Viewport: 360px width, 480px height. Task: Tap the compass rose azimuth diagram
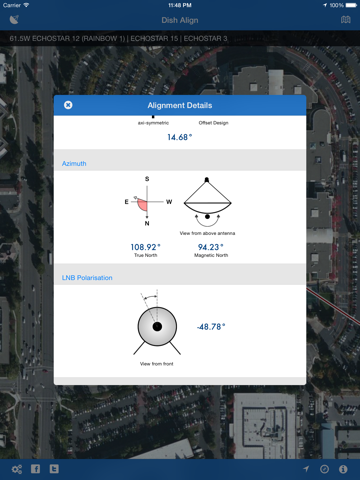point(148,201)
